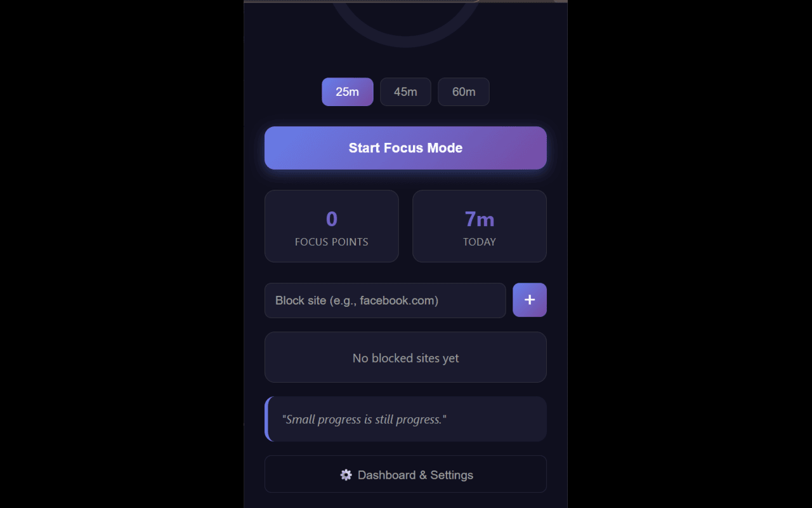Choose the 45m timer duration
Viewport: 812px width, 508px height.
point(405,92)
